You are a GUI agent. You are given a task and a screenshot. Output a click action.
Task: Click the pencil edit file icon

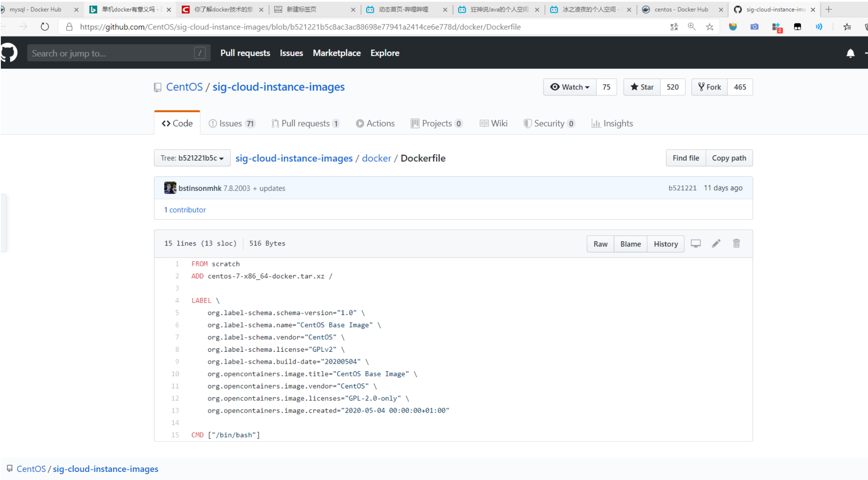(716, 243)
